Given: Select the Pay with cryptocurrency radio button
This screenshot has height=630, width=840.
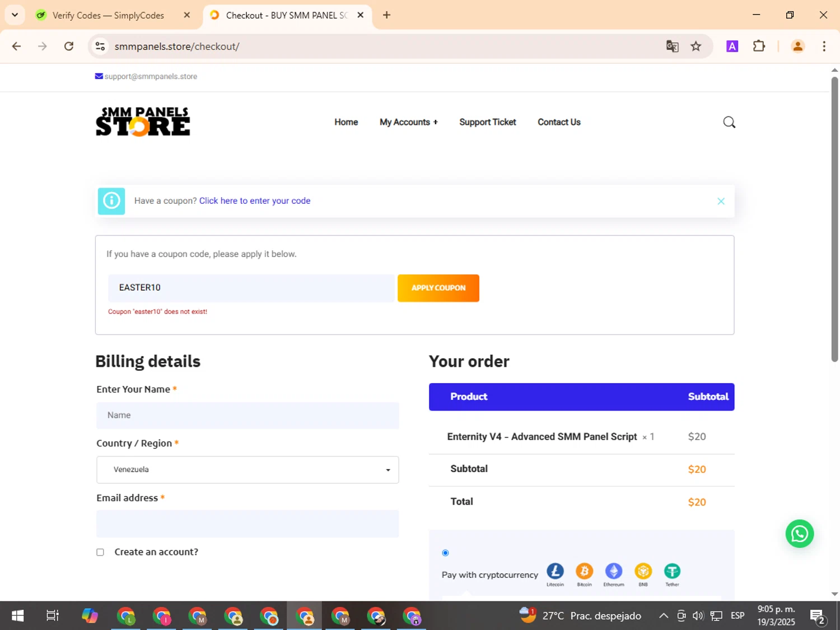Looking at the screenshot, I should coord(445,553).
